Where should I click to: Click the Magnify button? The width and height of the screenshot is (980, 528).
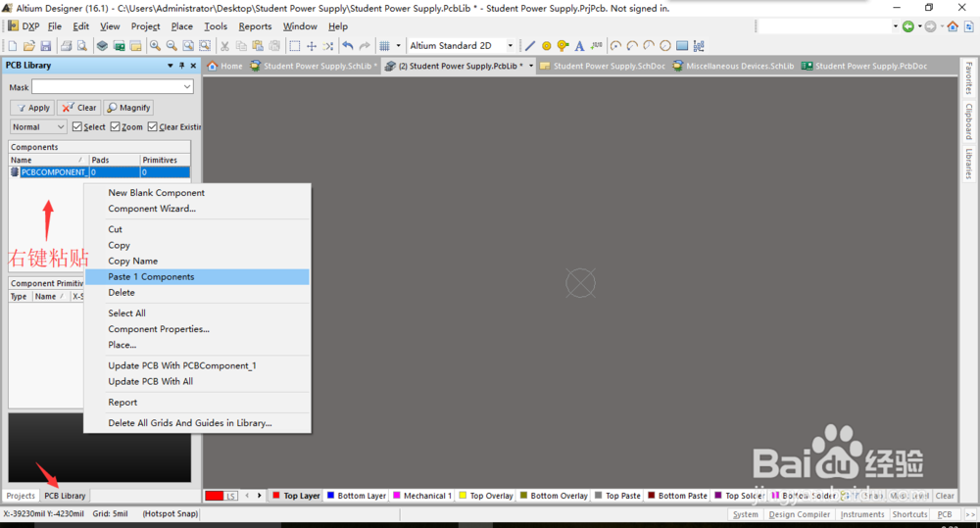click(x=128, y=108)
